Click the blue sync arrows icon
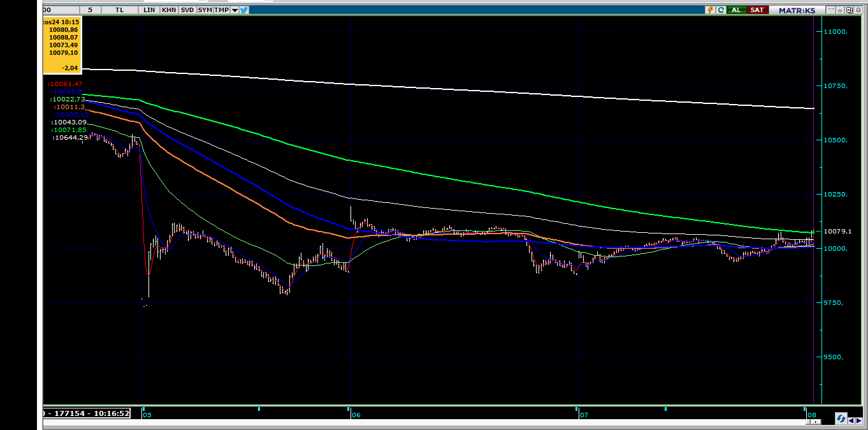The height and width of the screenshot is (430, 868). 841,419
